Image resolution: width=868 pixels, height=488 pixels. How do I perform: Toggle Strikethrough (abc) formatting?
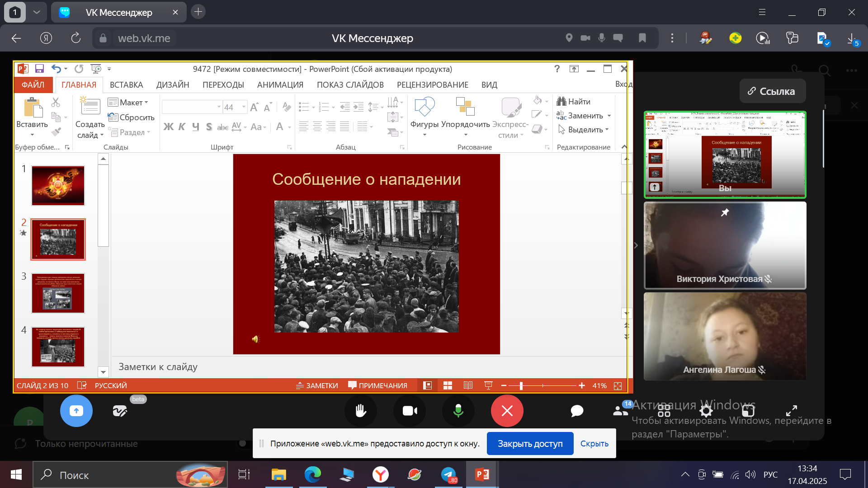pos(222,127)
